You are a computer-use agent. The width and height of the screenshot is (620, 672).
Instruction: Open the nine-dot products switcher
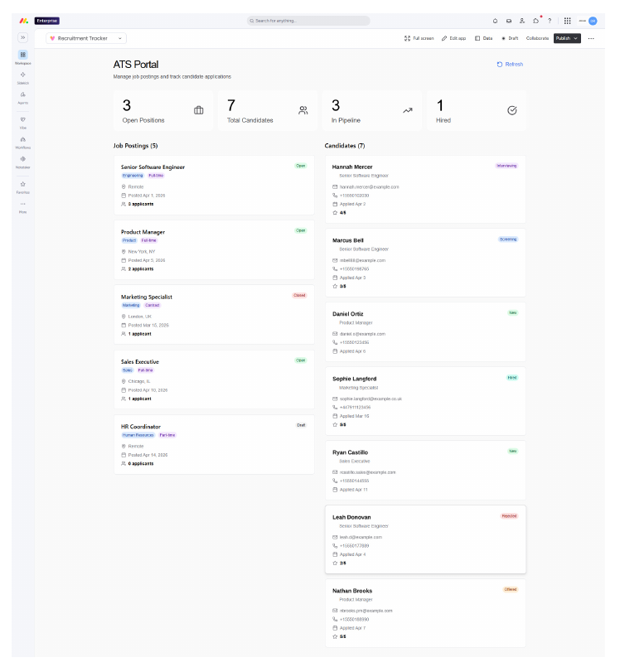[567, 21]
